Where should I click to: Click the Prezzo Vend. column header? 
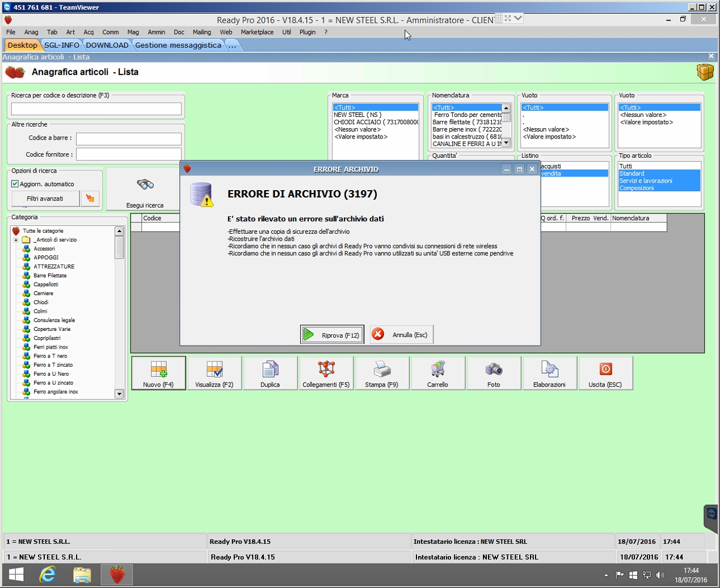(588, 218)
